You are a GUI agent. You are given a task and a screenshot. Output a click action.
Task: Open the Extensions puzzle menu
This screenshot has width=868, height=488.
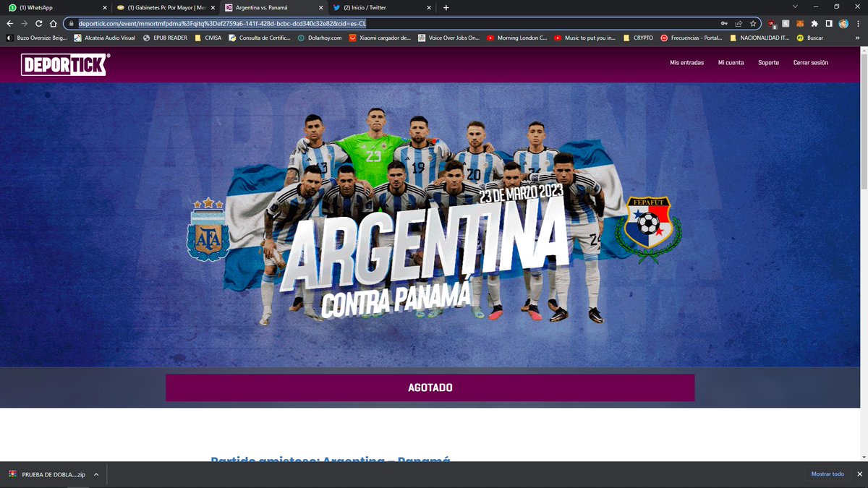click(x=815, y=23)
